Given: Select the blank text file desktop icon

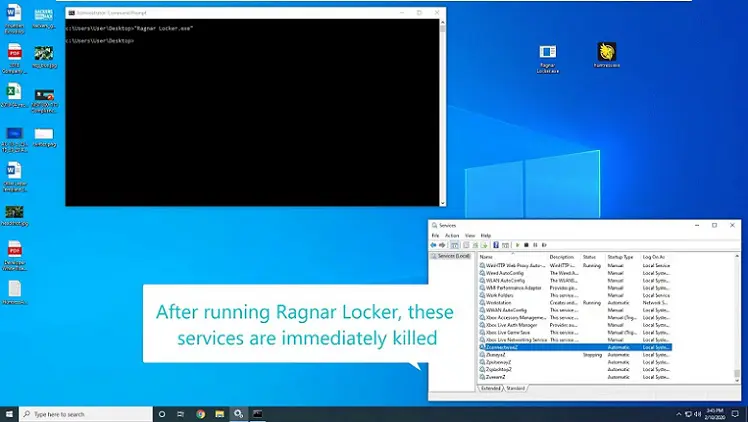Looking at the screenshot, I should point(14,292).
